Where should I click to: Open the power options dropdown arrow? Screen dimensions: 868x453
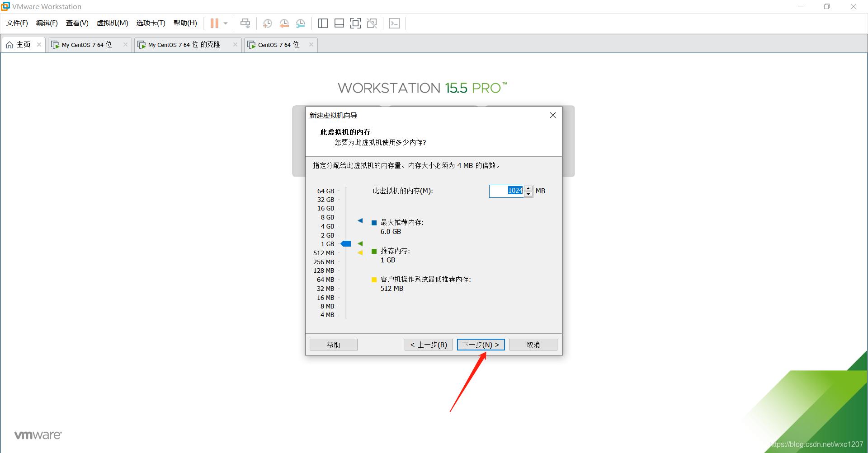click(x=226, y=23)
